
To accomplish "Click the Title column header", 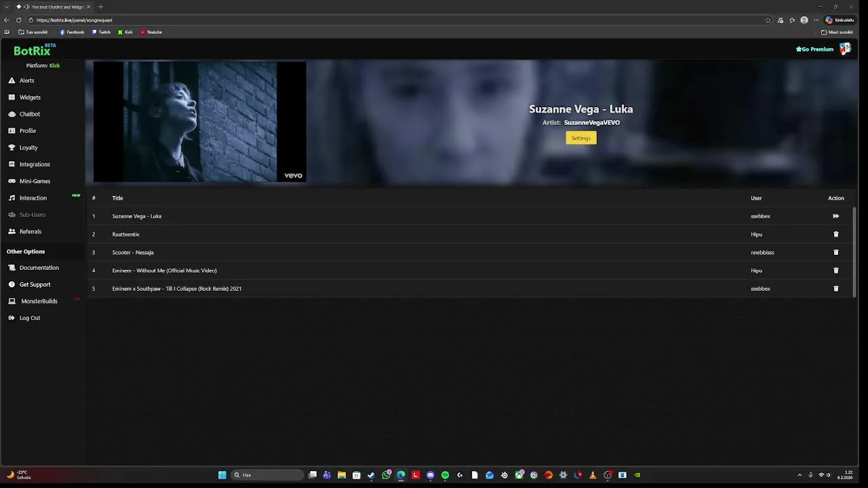I will 117,198.
